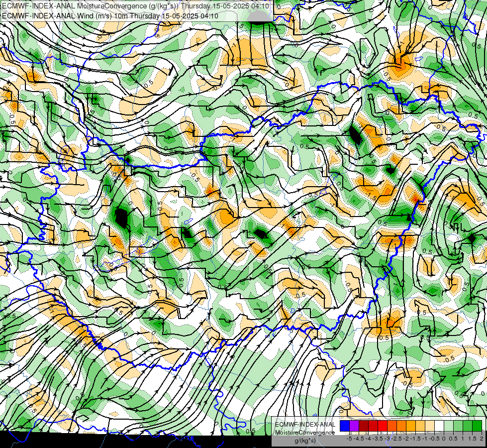This screenshot has height=448, width=487.
Task: Pick legend swatch between -1 and -0.5
Action: click(x=430, y=426)
